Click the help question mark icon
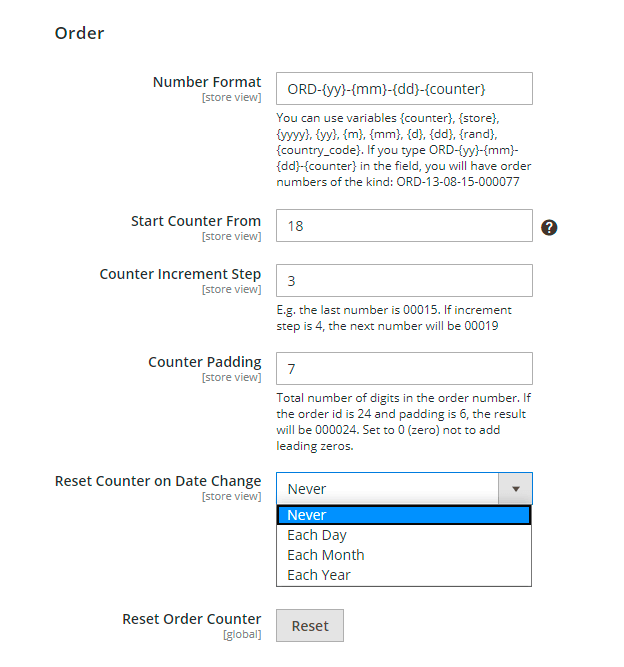 click(x=549, y=227)
